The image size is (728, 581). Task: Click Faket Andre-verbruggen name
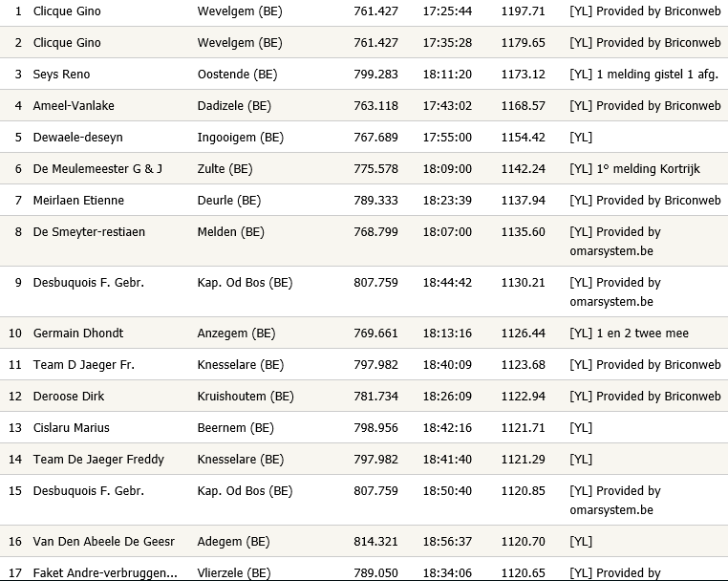coord(105,573)
